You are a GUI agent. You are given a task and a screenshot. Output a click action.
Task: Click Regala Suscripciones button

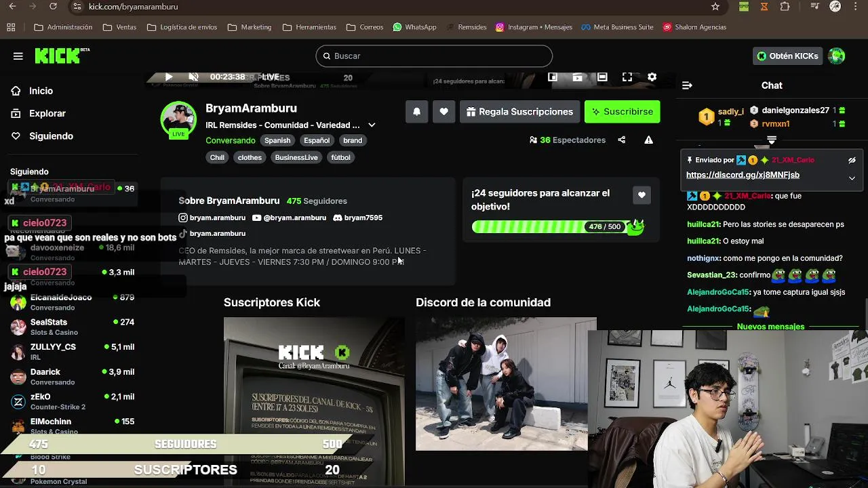(519, 112)
